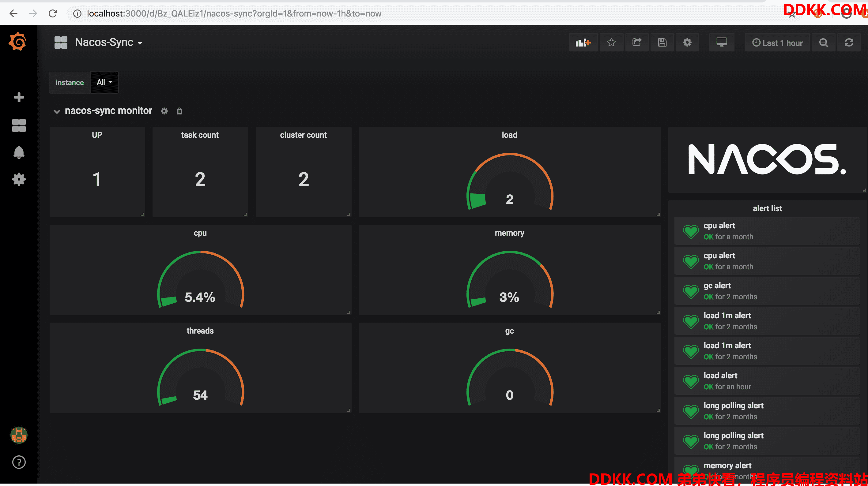View site information icon in address bar
This screenshot has height=486, width=868.
(77, 13)
